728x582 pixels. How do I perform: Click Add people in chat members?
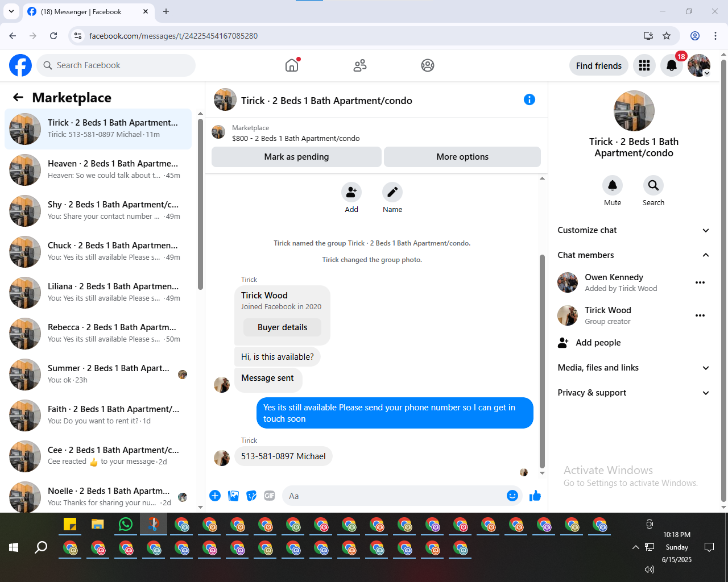point(634,343)
